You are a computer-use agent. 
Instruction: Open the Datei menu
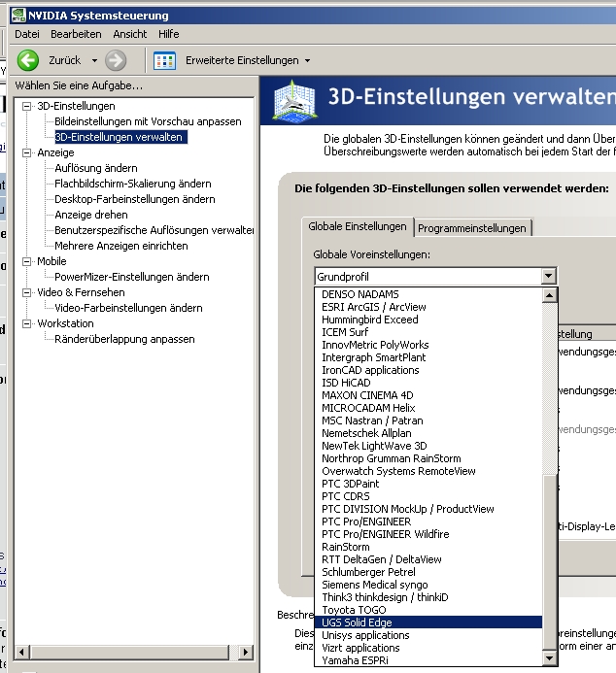pyautogui.click(x=27, y=34)
